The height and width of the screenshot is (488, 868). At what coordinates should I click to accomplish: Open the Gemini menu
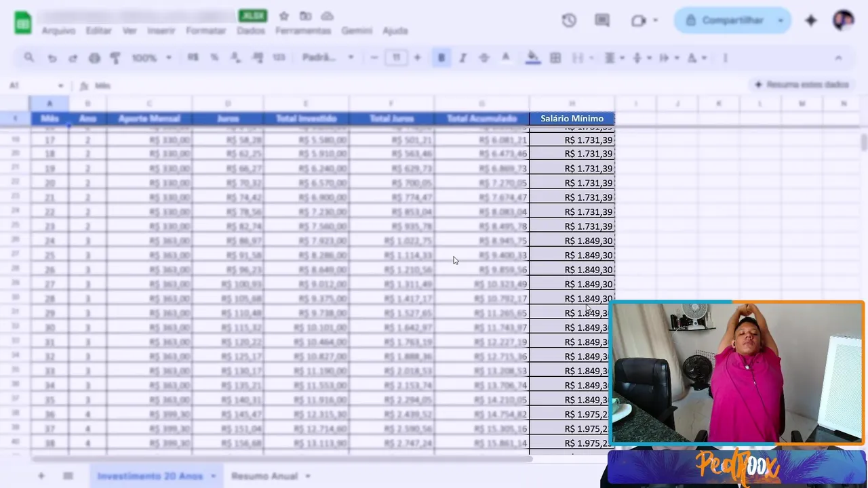point(357,31)
